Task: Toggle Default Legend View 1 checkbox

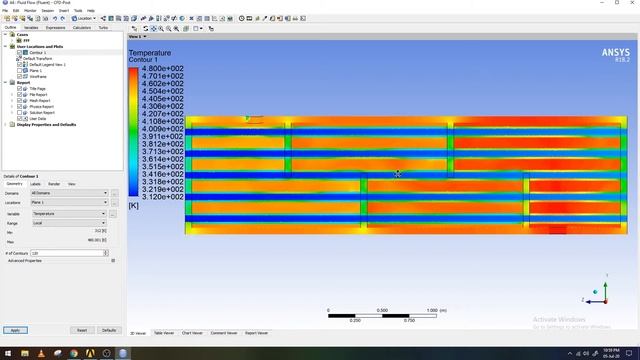Action: (19, 64)
